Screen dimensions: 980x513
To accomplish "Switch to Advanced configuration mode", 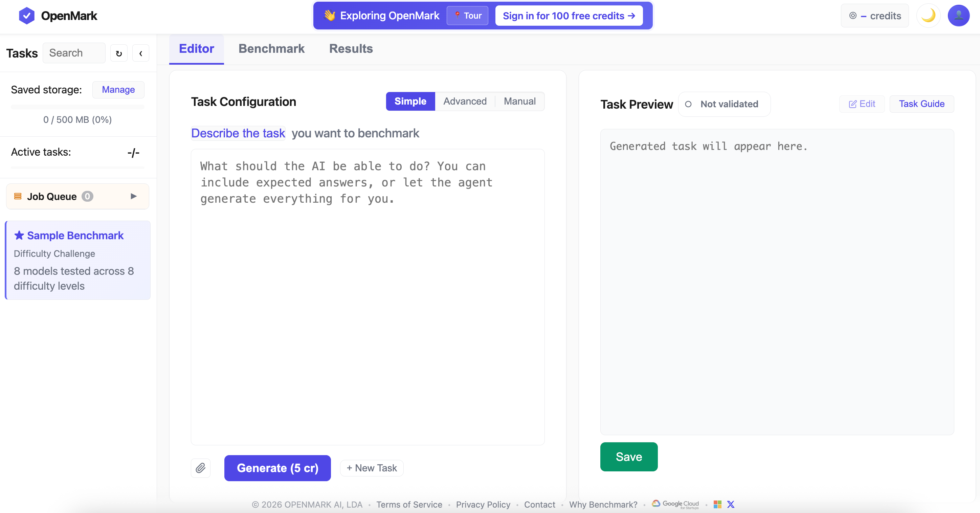I will [x=465, y=101].
